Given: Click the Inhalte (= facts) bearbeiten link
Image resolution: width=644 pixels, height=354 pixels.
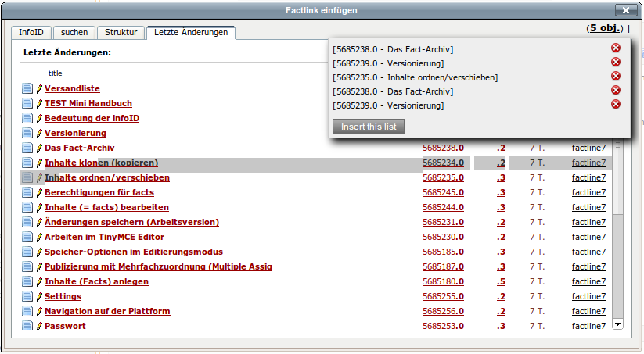Looking at the screenshot, I should tap(106, 207).
